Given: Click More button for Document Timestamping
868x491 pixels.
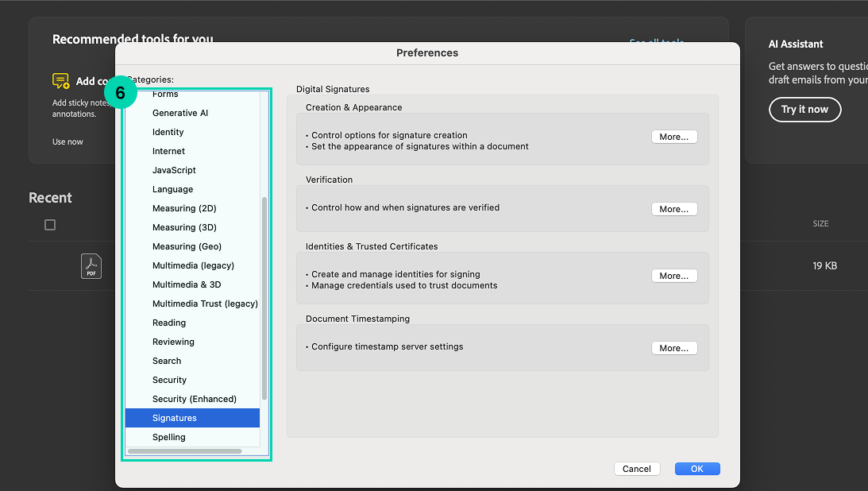Looking at the screenshot, I should pyautogui.click(x=673, y=348).
